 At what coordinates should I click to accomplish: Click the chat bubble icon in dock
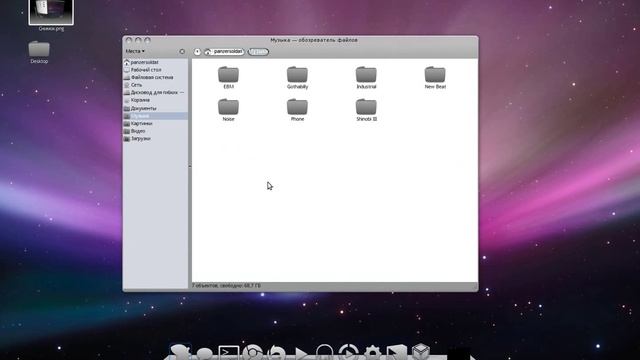[x=204, y=353]
